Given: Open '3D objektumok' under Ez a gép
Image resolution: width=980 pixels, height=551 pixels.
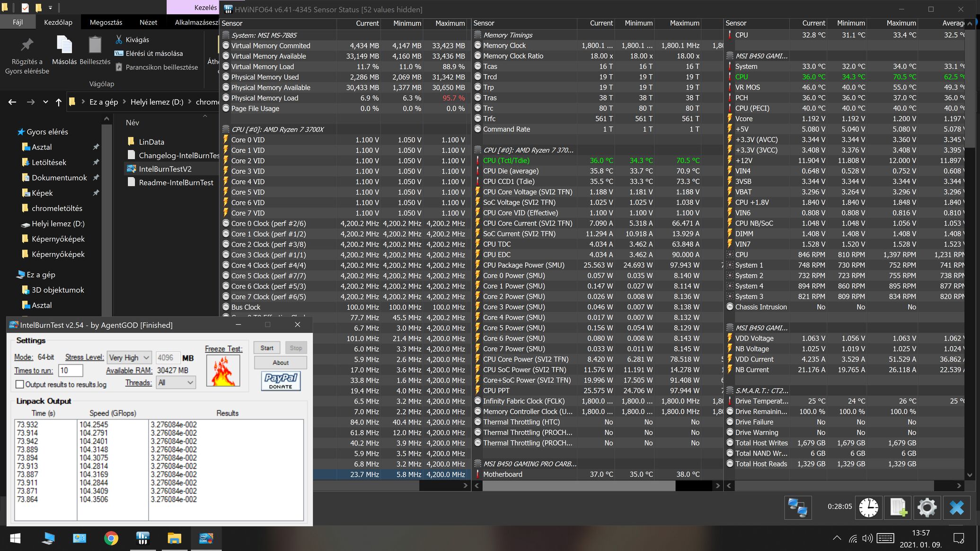Looking at the screenshot, I should pyautogui.click(x=58, y=290).
